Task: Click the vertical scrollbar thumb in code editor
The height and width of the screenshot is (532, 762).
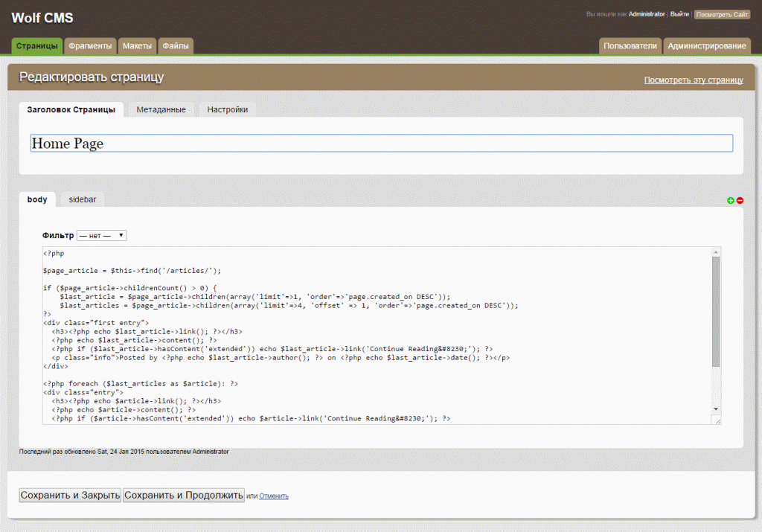Action: click(716, 311)
